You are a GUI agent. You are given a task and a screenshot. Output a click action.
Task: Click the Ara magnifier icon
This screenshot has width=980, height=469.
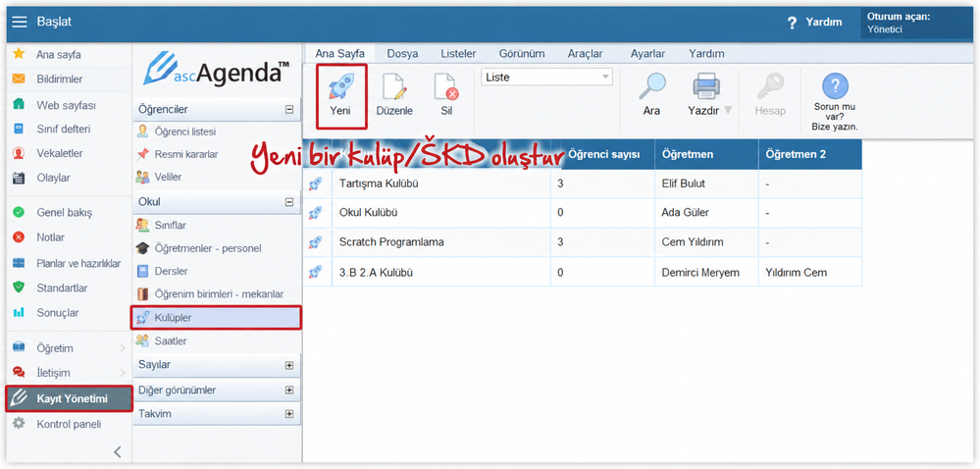click(x=651, y=86)
